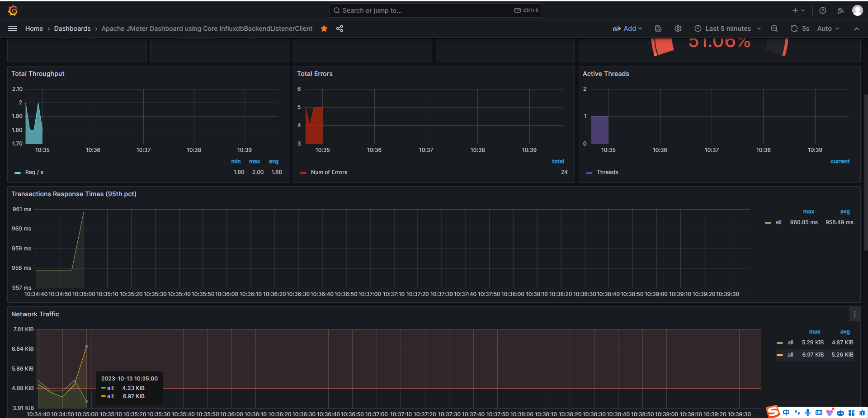Viewport: 868px width, 418px height.
Task: Open the Network Traffic panel menu
Action: tap(854, 314)
